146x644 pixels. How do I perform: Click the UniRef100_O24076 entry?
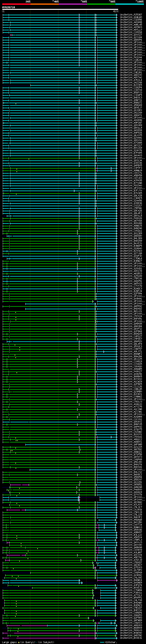tap(131, 150)
